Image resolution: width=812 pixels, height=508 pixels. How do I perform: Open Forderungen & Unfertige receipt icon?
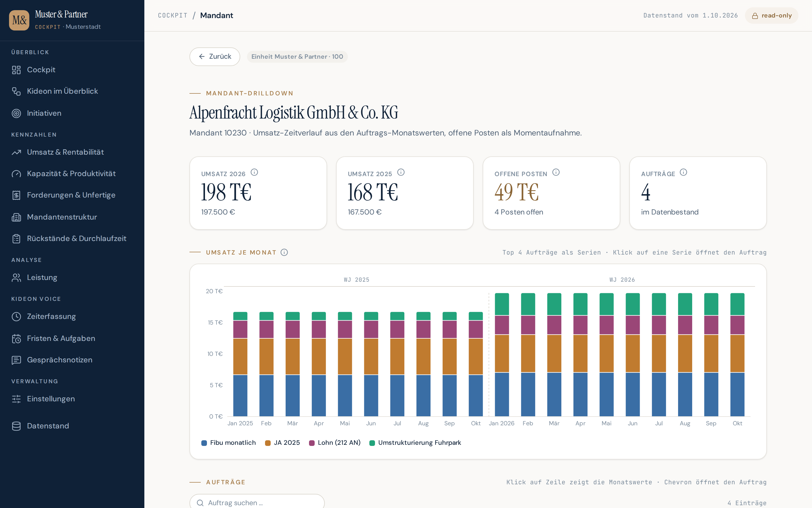point(16,195)
